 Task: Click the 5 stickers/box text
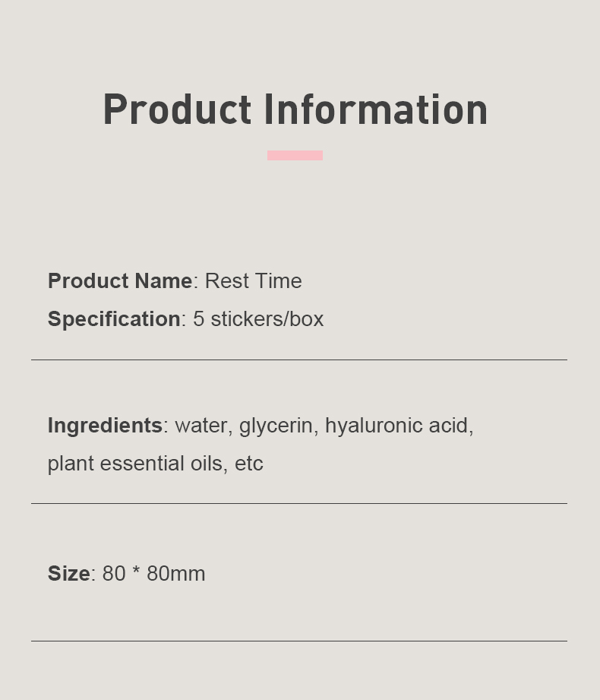pos(258,319)
